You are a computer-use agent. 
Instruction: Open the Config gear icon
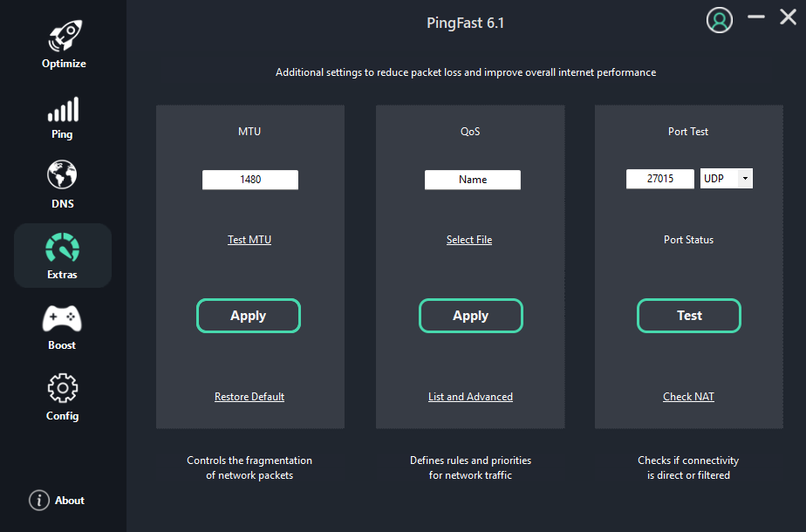63,388
